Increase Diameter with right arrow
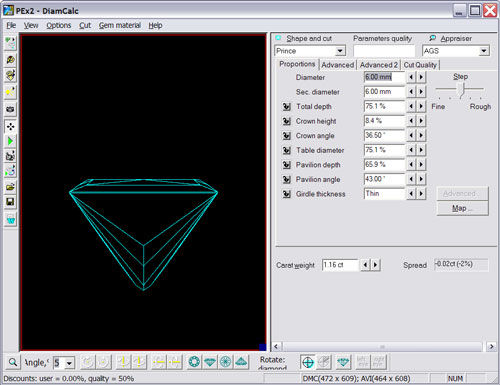The height and width of the screenshot is (385, 500). click(x=421, y=77)
